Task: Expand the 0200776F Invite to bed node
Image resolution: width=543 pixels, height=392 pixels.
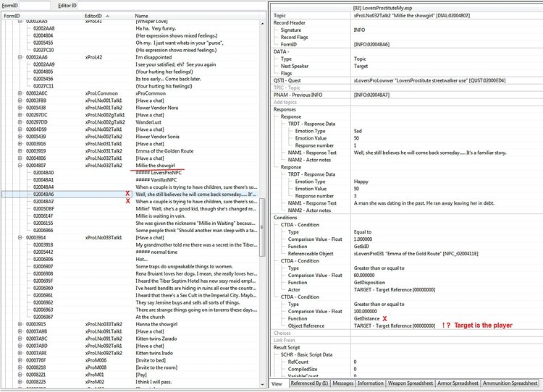Action: (x=20, y=360)
